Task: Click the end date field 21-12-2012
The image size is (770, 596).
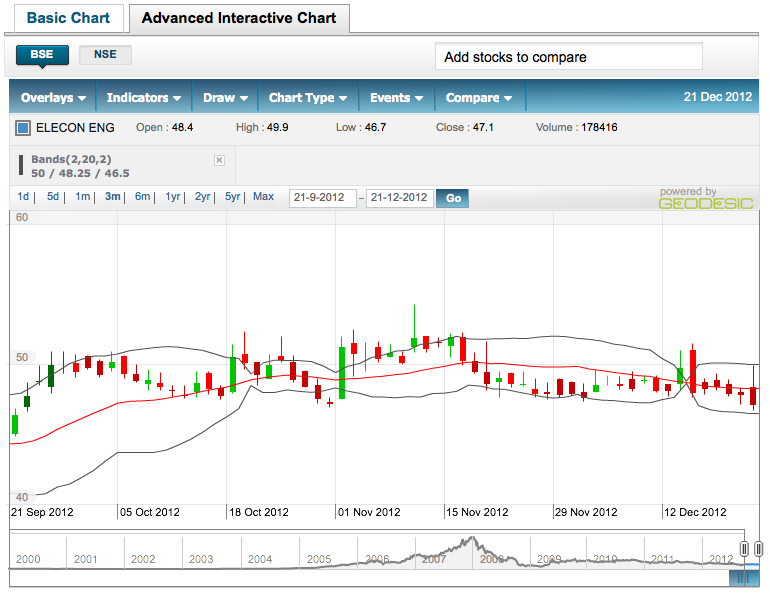Action: click(400, 198)
